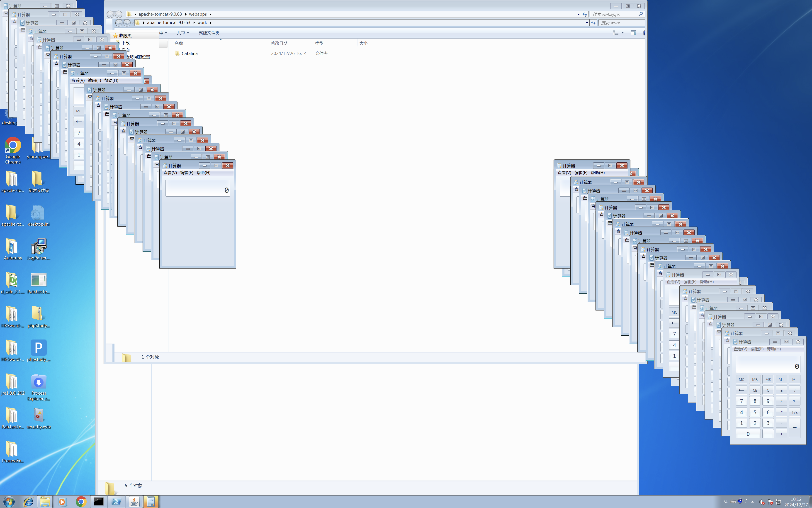Image resolution: width=812 pixels, height=508 pixels.
Task: Click the 1/x reciprocal calculator key
Action: click(x=794, y=412)
